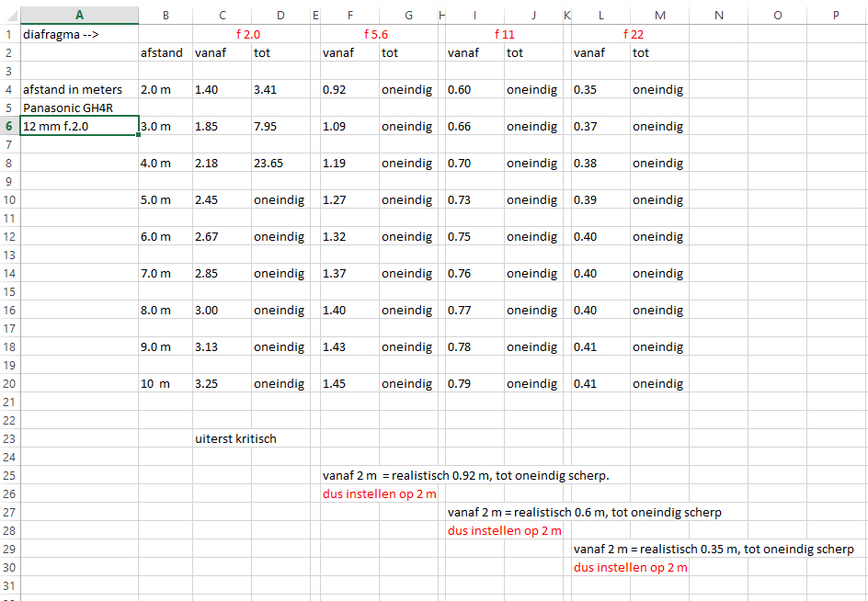Click value '1.43' cell
Screen dimensions: 868x601
tap(349, 347)
